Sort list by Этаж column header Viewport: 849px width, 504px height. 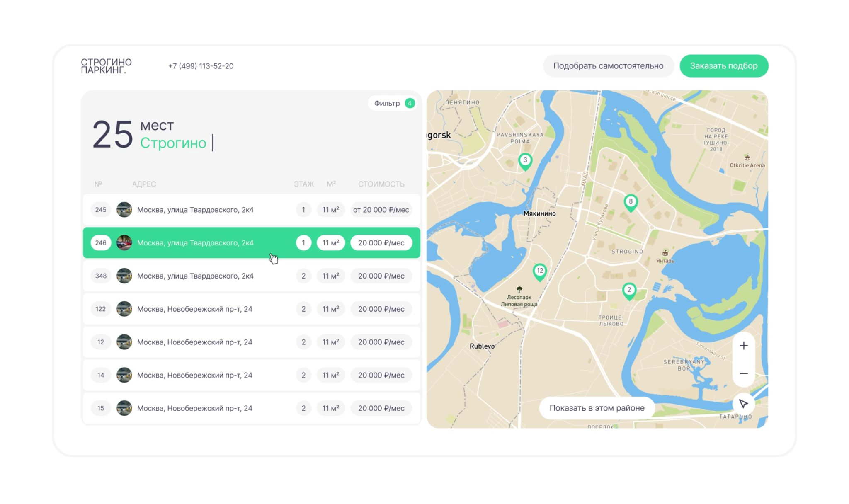(x=303, y=184)
